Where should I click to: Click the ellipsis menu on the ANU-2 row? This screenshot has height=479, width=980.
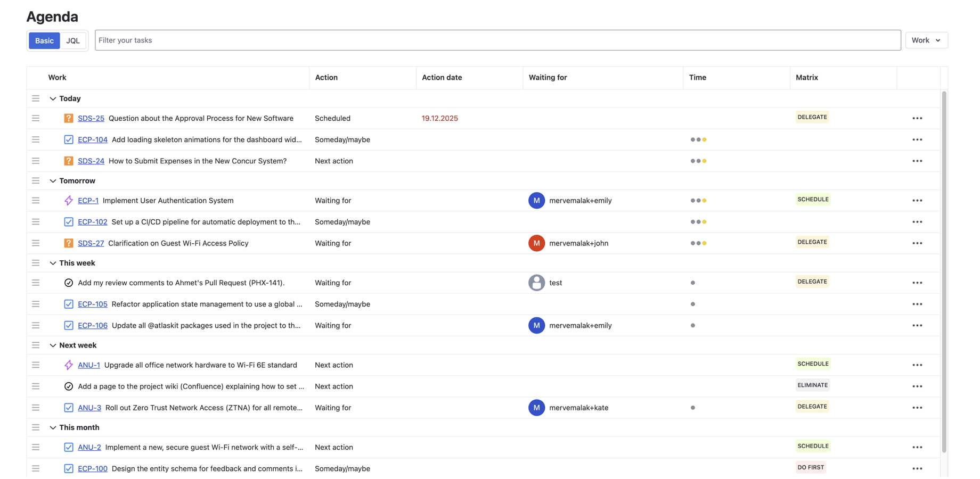click(918, 447)
